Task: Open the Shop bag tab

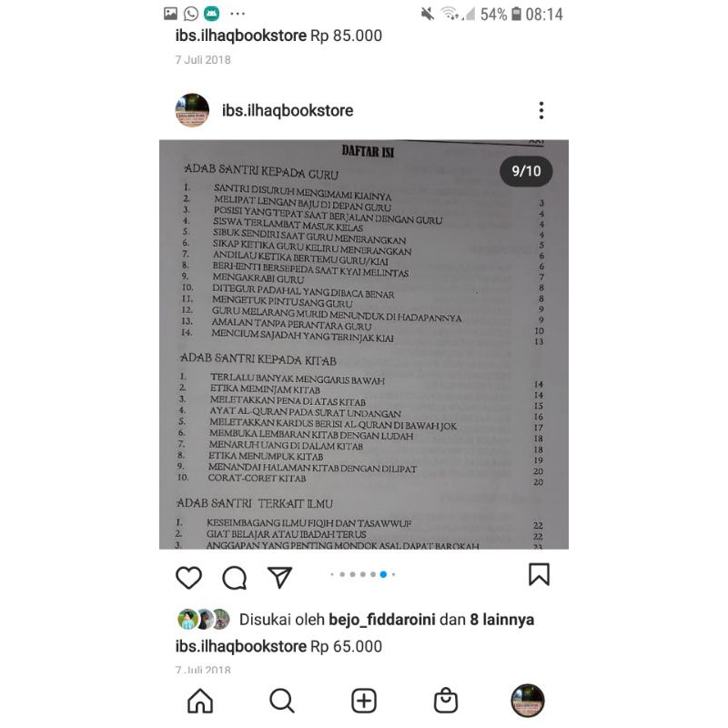Action: pyautogui.click(x=446, y=700)
